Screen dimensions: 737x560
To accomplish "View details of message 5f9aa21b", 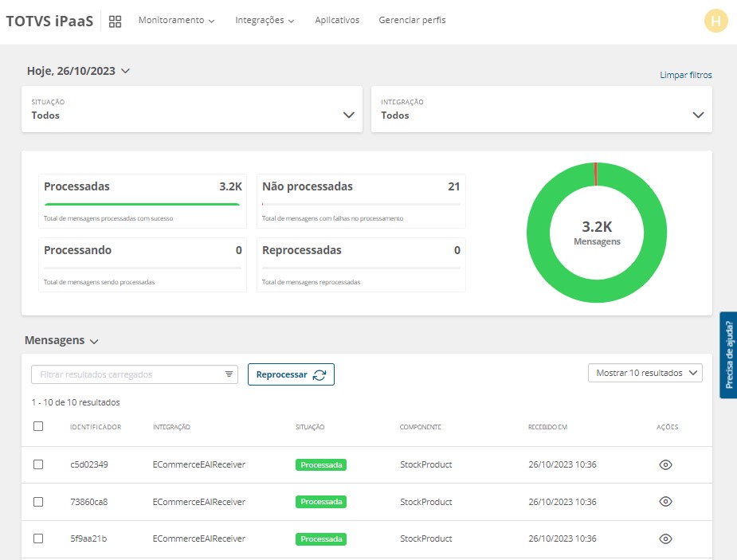I will [666, 538].
